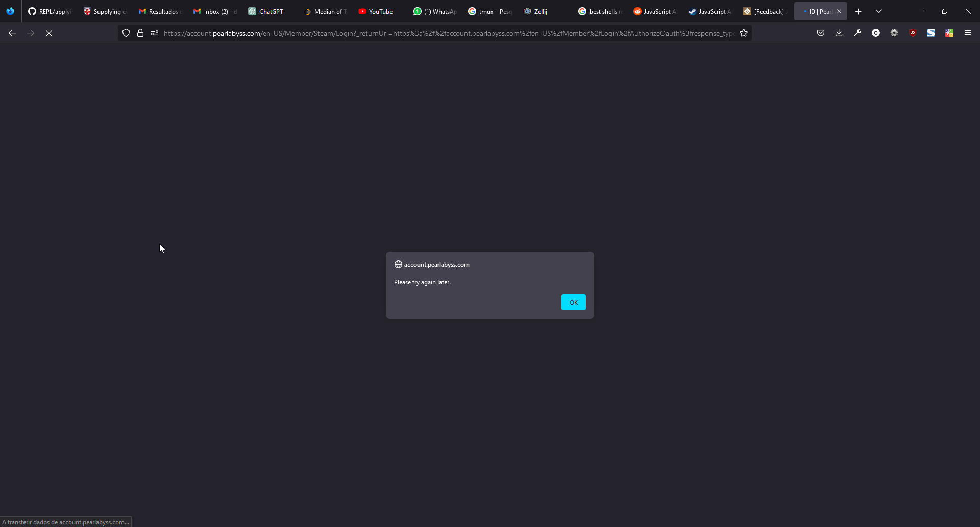Go back to the previous page

pyautogui.click(x=12, y=33)
